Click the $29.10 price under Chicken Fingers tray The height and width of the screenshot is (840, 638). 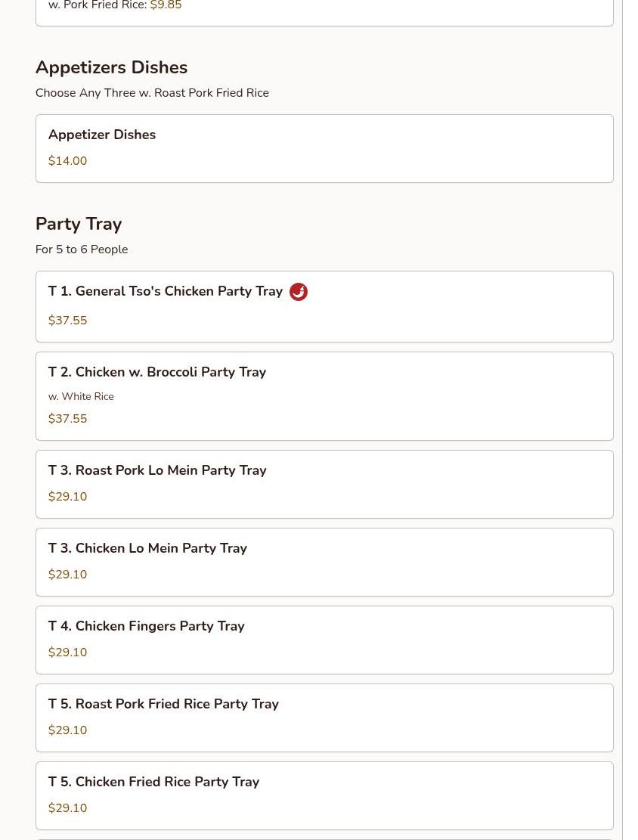click(x=67, y=652)
